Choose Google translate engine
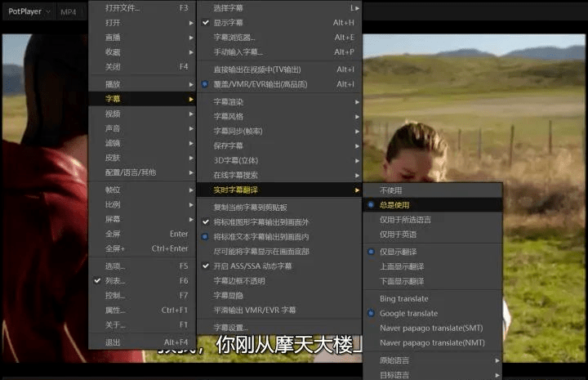The width and height of the screenshot is (588, 380). 432,313
